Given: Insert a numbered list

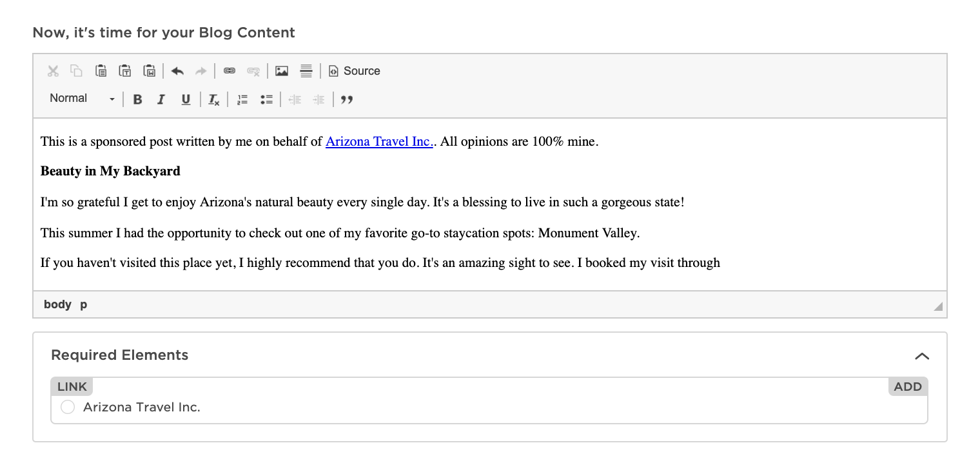Looking at the screenshot, I should tap(242, 99).
